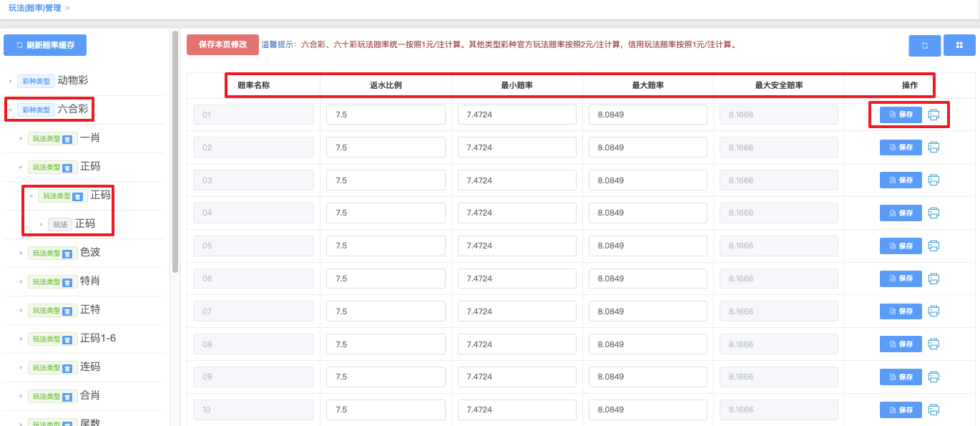This screenshot has width=980, height=426.
Task: Select the 连码 play type in tree
Action: click(89, 367)
